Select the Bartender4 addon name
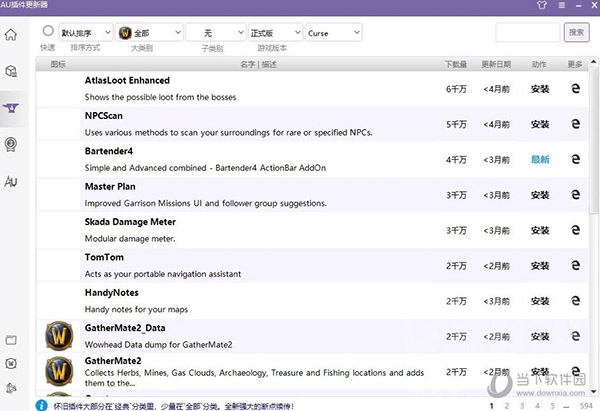The height and width of the screenshot is (411, 600). (x=109, y=151)
